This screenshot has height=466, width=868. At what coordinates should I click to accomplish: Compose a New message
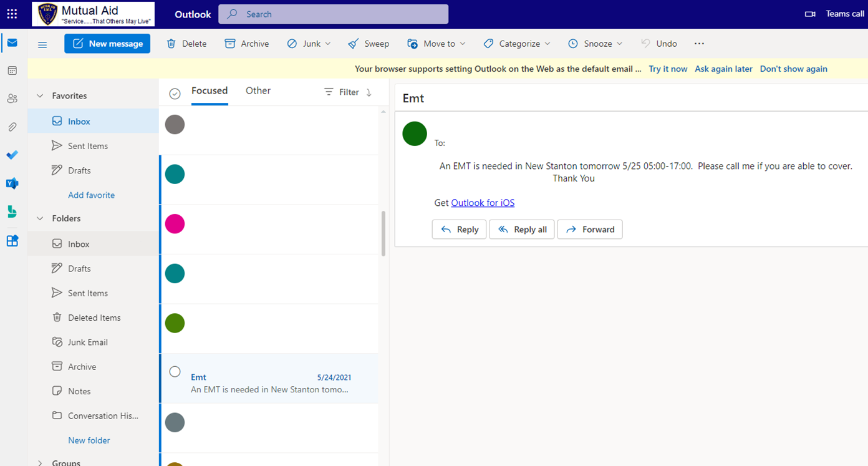[x=107, y=44]
